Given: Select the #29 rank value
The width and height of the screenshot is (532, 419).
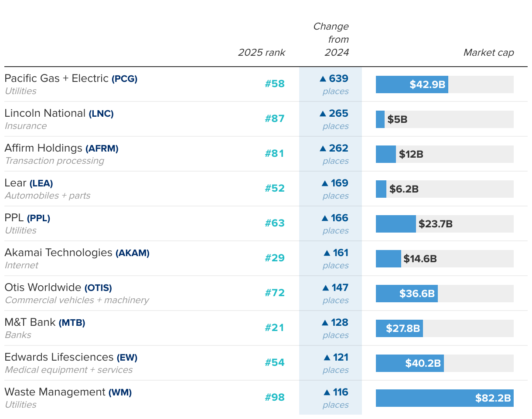Looking at the screenshot, I should point(275,258).
